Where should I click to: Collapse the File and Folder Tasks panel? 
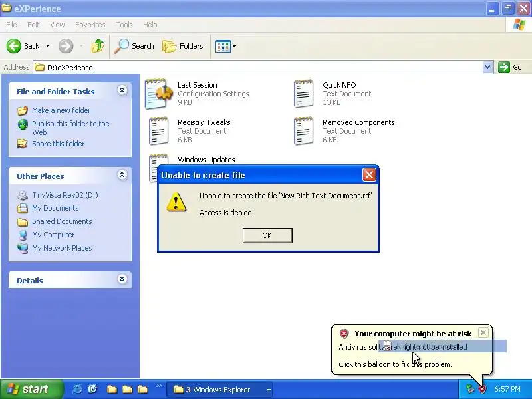pyautogui.click(x=122, y=90)
